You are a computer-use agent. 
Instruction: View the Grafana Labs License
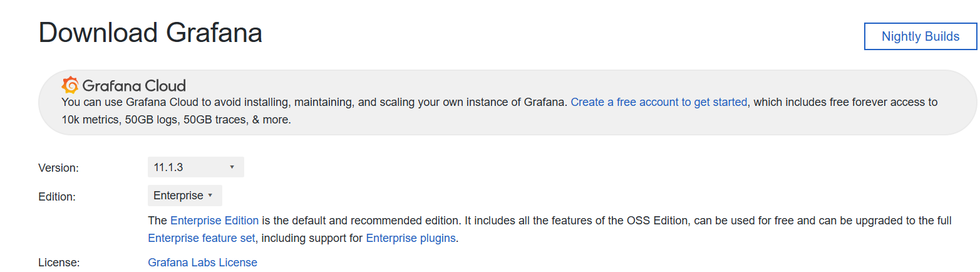(x=202, y=263)
